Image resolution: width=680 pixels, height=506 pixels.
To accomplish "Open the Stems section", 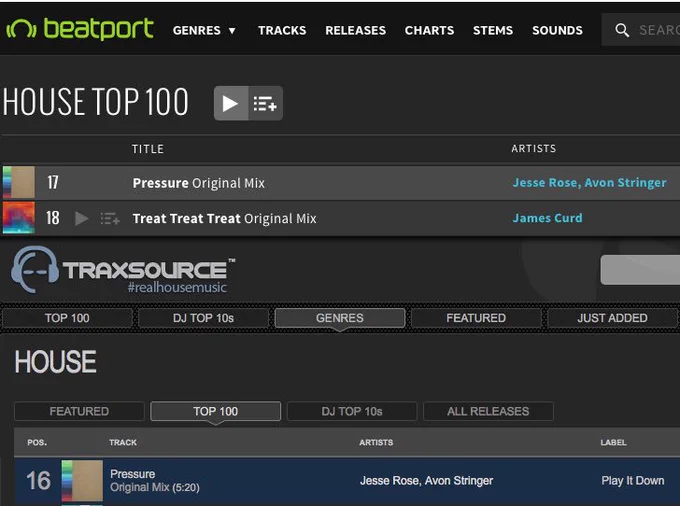I will [x=493, y=30].
